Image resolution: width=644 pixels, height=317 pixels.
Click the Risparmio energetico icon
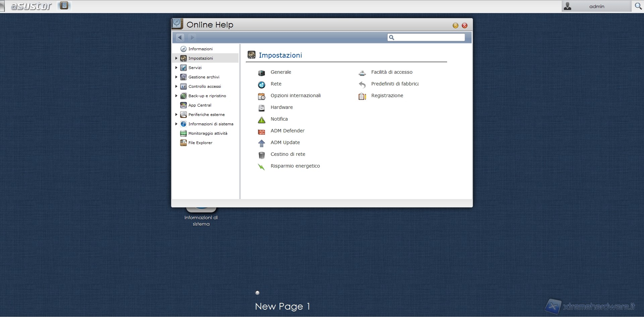click(261, 167)
